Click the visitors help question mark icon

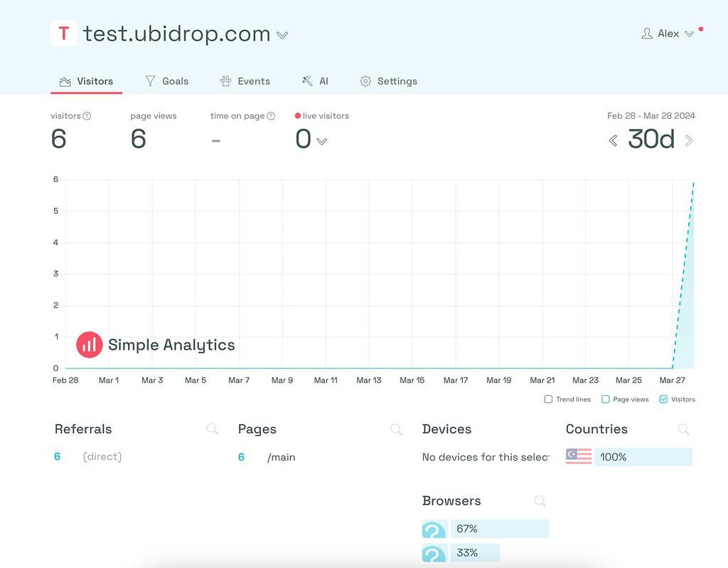[x=87, y=116]
